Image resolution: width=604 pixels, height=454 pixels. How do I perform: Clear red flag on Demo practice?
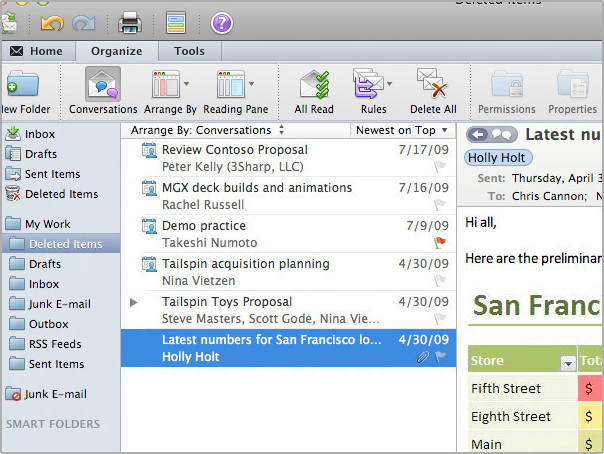point(440,243)
